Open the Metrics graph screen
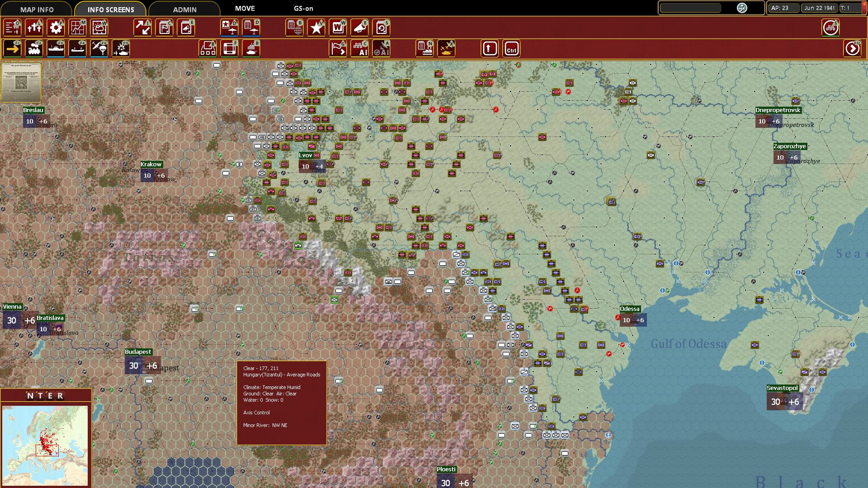 point(77,28)
